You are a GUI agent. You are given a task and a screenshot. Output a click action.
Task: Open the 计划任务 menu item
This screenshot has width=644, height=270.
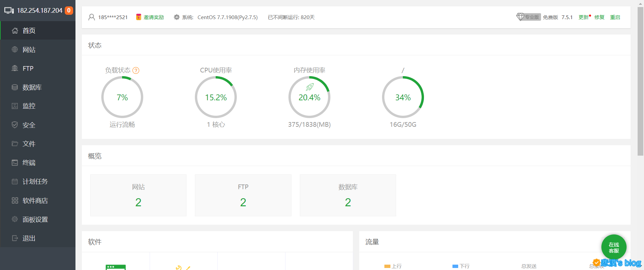[38, 181]
